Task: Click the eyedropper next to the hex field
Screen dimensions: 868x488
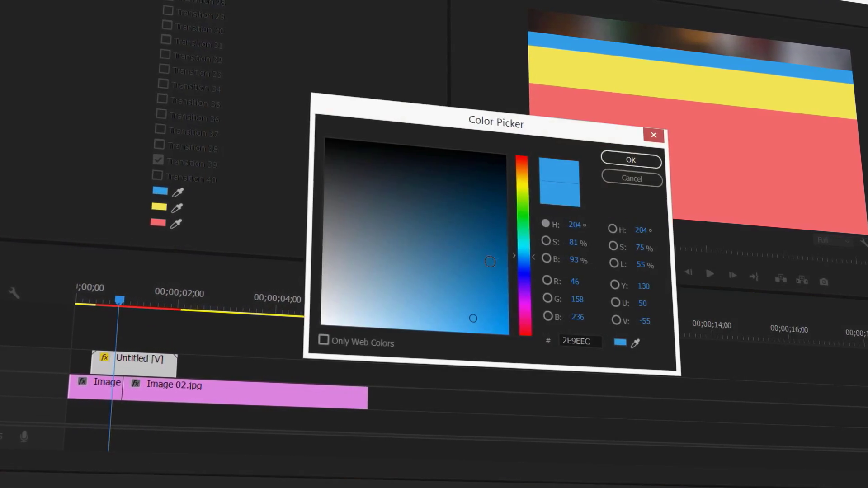Action: point(635,343)
